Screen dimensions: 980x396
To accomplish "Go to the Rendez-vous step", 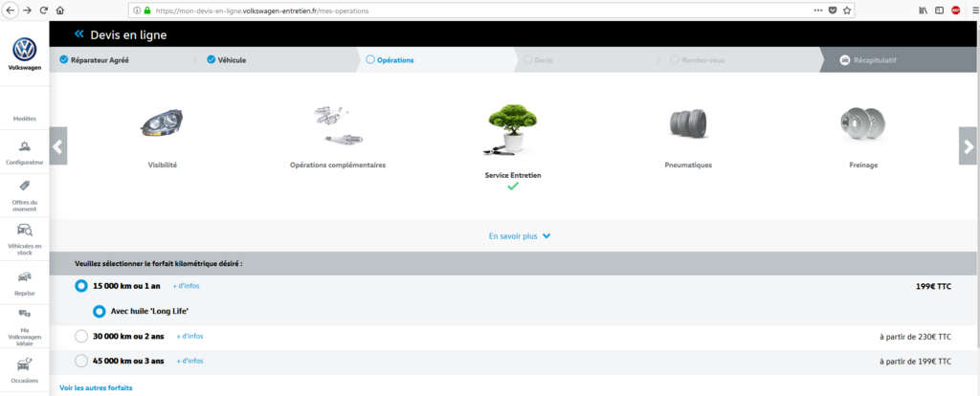I will click(x=698, y=60).
